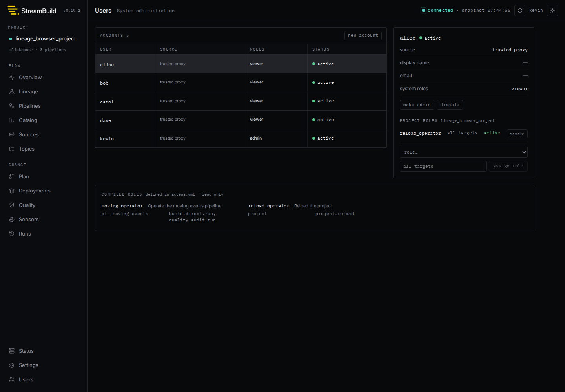Click the Overview sidebar icon
The width and height of the screenshot is (565, 392).
click(12, 77)
